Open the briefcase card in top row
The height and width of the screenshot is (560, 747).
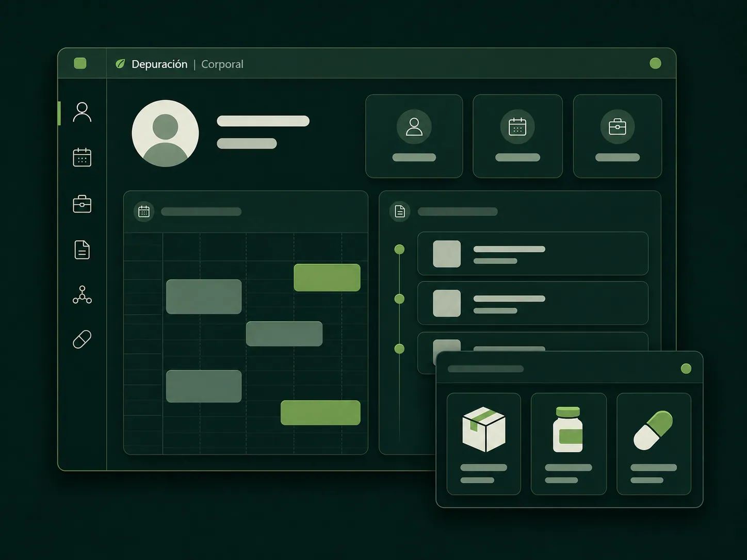coord(618,136)
